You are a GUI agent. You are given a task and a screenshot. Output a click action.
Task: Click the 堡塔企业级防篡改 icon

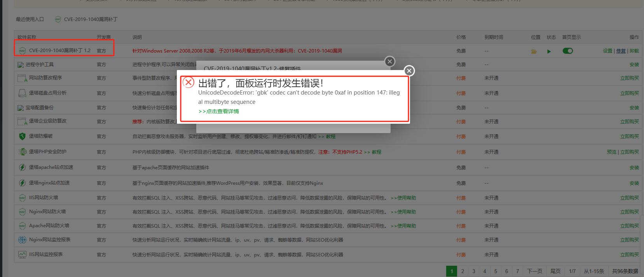tap(22, 122)
